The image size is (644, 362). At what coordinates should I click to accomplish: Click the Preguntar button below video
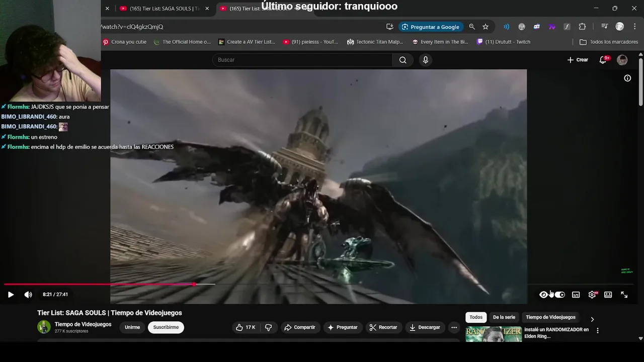(x=343, y=327)
